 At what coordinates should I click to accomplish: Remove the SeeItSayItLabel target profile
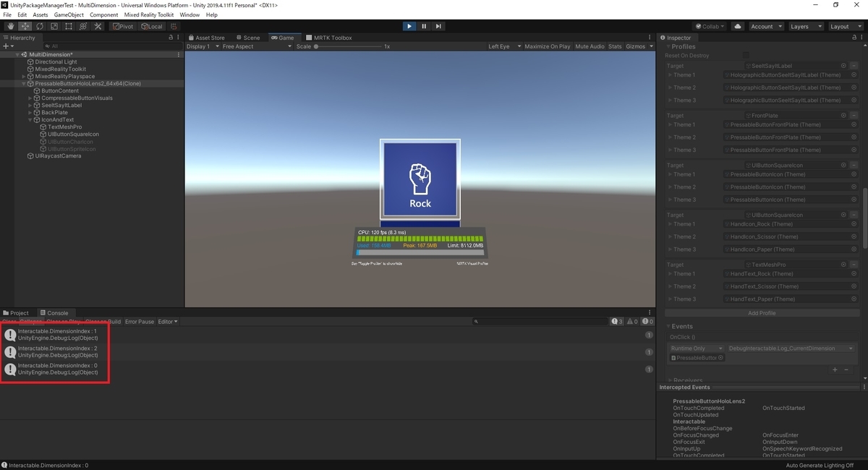pos(854,66)
